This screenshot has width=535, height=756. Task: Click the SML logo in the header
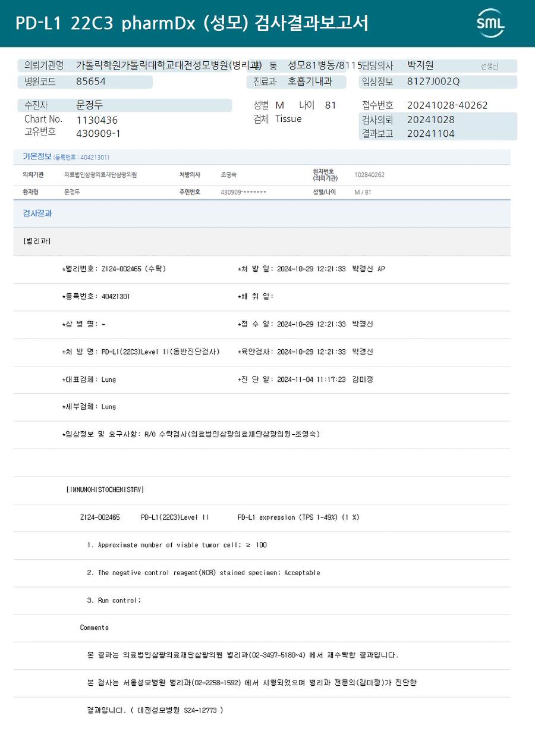[x=490, y=23]
